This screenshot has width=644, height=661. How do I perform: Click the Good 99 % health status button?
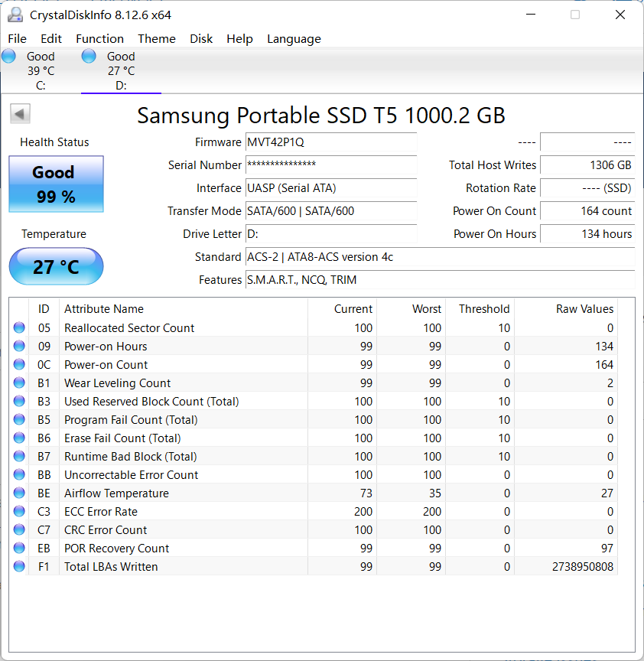(x=56, y=184)
